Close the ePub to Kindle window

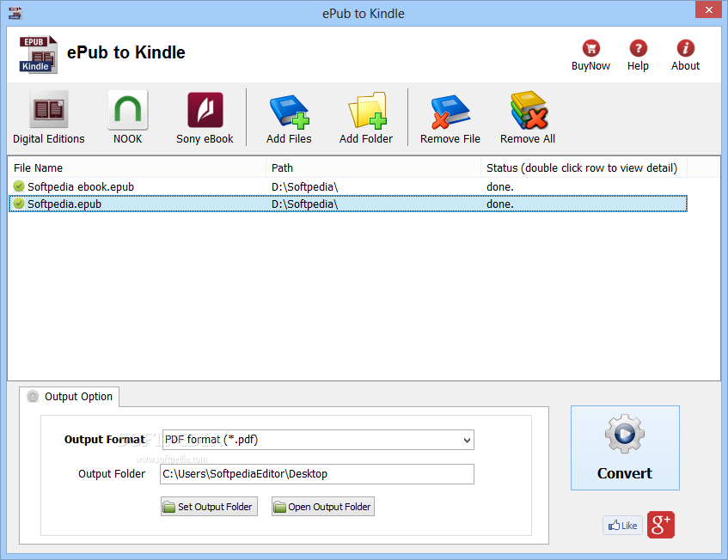pyautogui.click(x=708, y=9)
